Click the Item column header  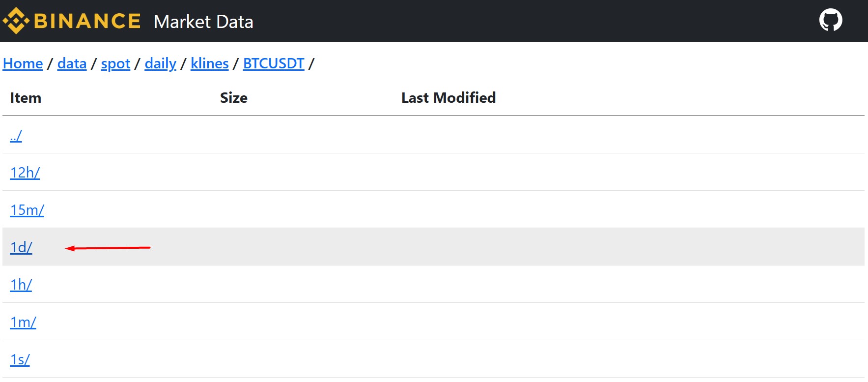26,98
